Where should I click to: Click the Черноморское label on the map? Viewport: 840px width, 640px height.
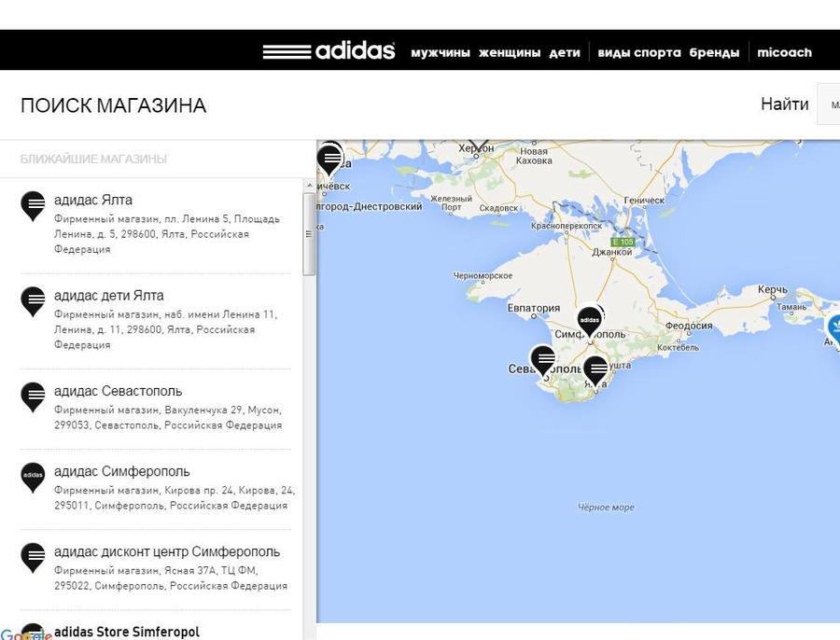coord(483,276)
